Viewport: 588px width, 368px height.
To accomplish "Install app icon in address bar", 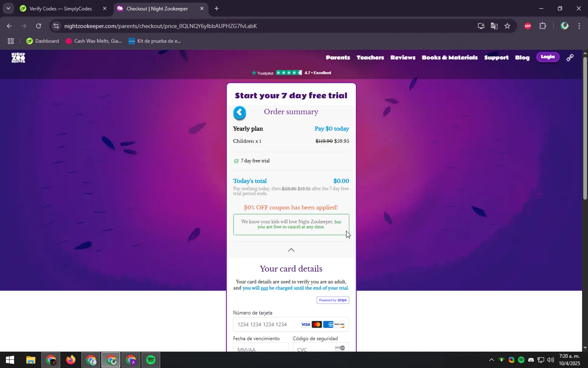I will [481, 26].
